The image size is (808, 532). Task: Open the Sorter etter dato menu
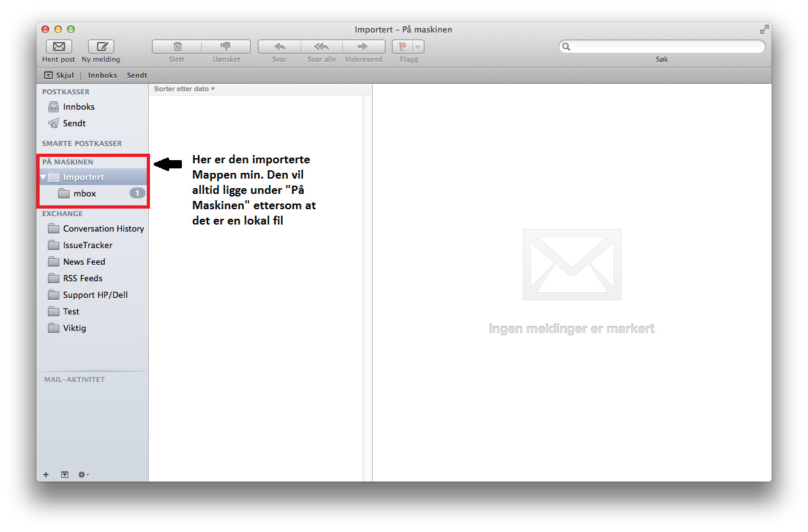click(184, 89)
